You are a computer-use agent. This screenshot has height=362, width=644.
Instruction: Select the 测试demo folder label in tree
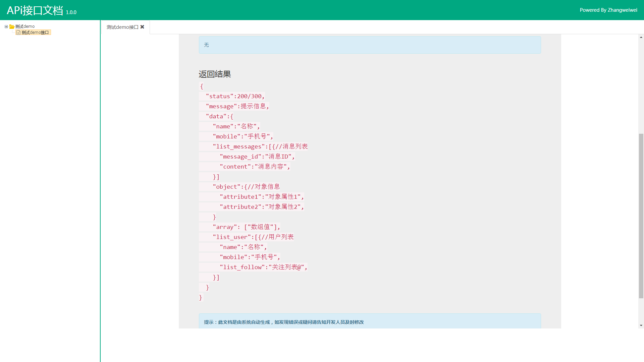click(x=25, y=26)
